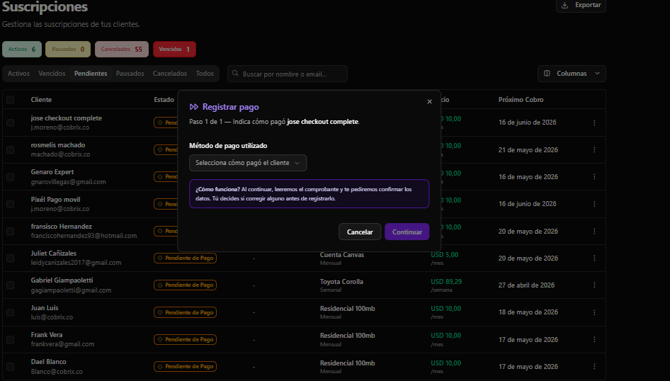The image size is (670, 381).
Task: Click the Cliente column header
Action: point(41,100)
